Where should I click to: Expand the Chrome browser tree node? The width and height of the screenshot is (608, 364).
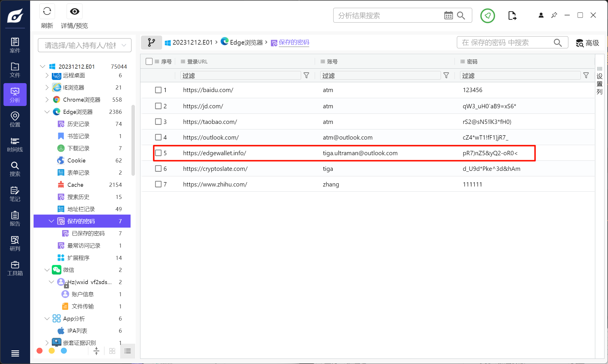pos(47,100)
